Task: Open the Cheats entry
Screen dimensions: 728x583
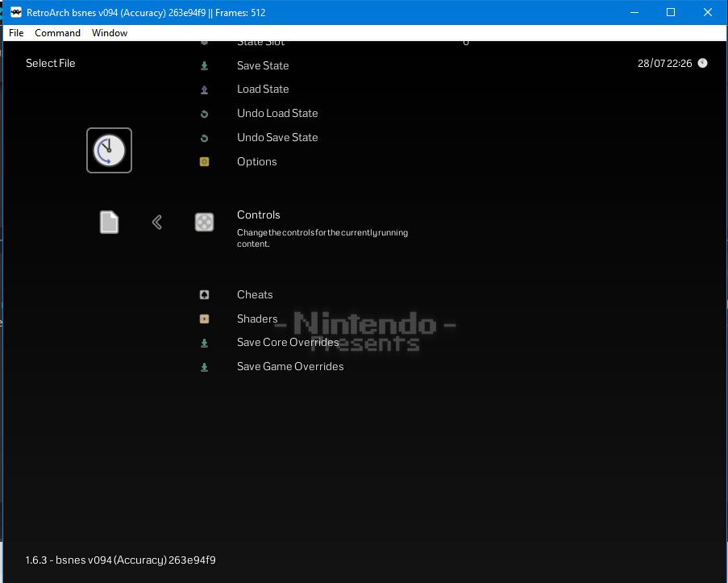Action: 255,294
